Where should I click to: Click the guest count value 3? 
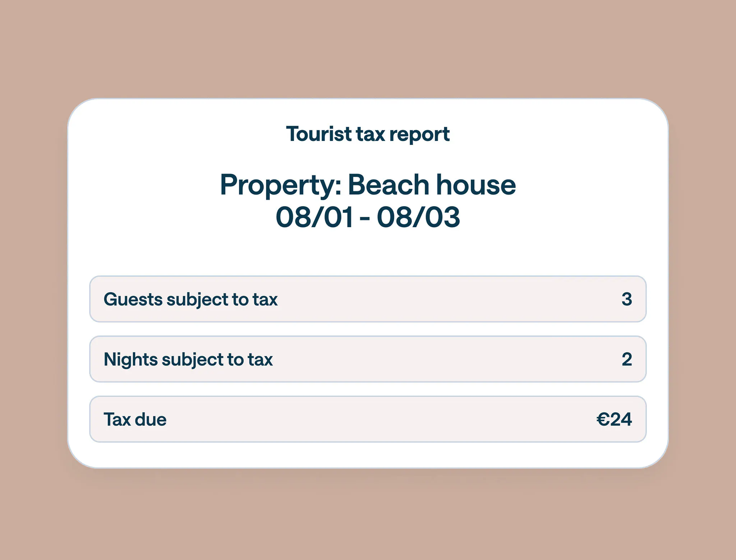626,299
